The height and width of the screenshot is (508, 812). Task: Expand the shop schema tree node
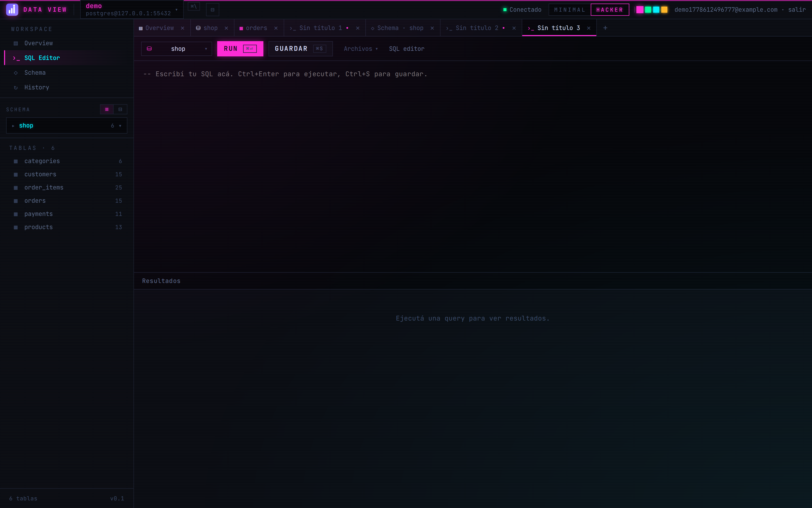pyautogui.click(x=13, y=126)
